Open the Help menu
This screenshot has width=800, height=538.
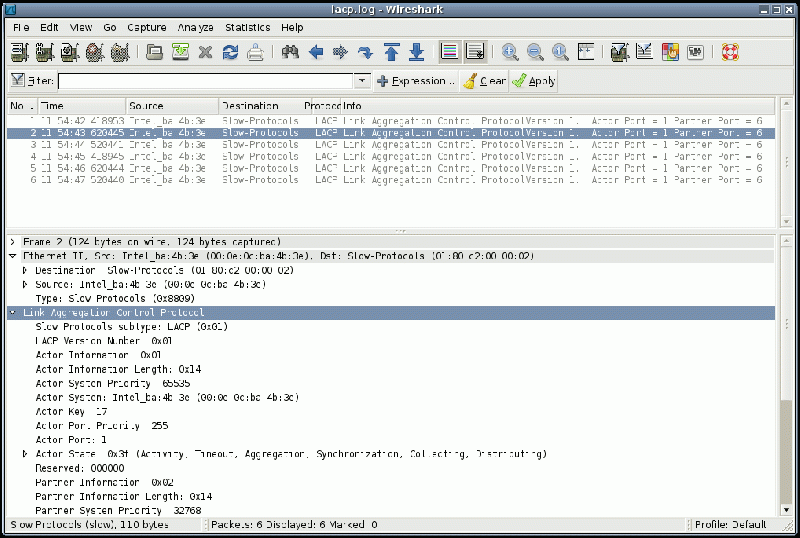(292, 28)
